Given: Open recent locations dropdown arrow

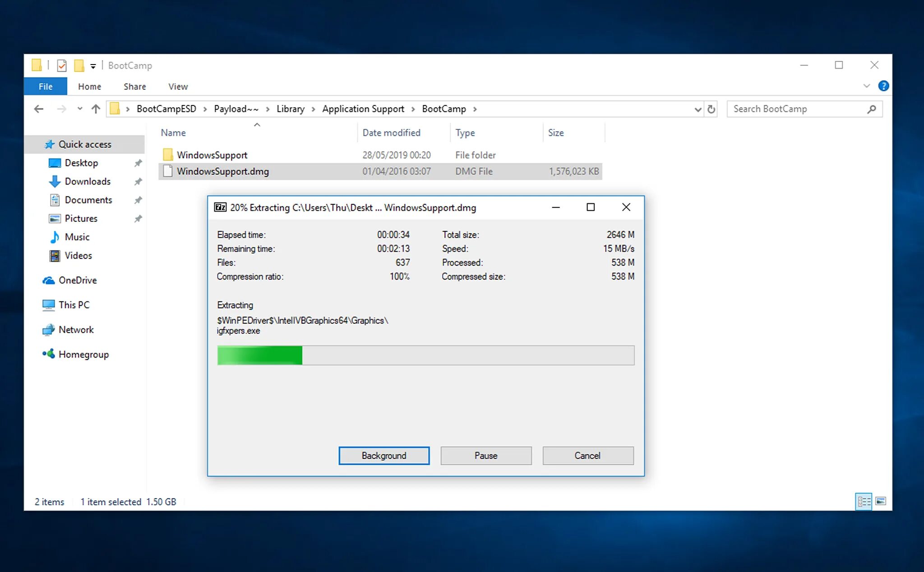Looking at the screenshot, I should [80, 109].
